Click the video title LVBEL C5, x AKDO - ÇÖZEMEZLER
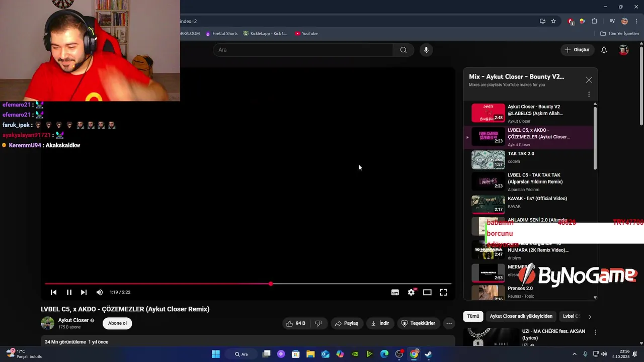Image resolution: width=644 pixels, height=362 pixels. click(x=125, y=309)
